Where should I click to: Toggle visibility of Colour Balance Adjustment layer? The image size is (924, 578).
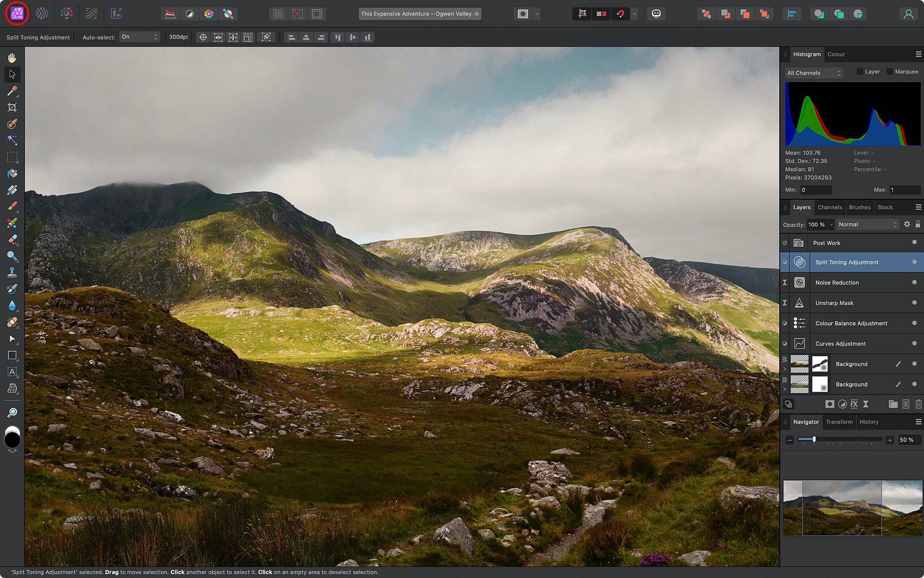click(914, 323)
